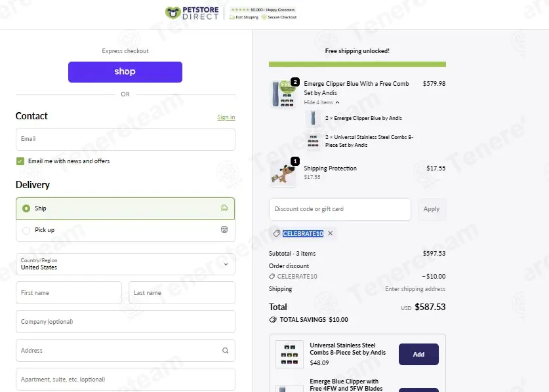Click the Address input field
The image size is (549, 392).
coord(125,350)
